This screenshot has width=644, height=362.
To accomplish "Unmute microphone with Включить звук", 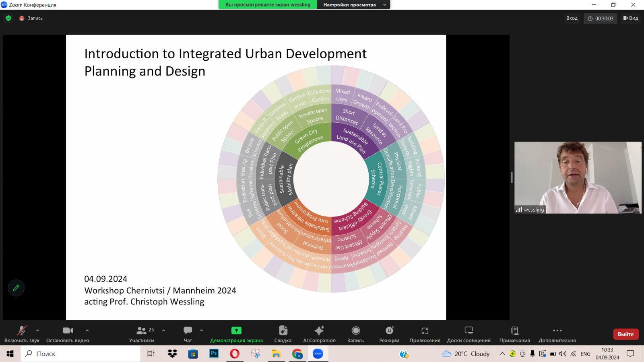I will click(x=22, y=334).
